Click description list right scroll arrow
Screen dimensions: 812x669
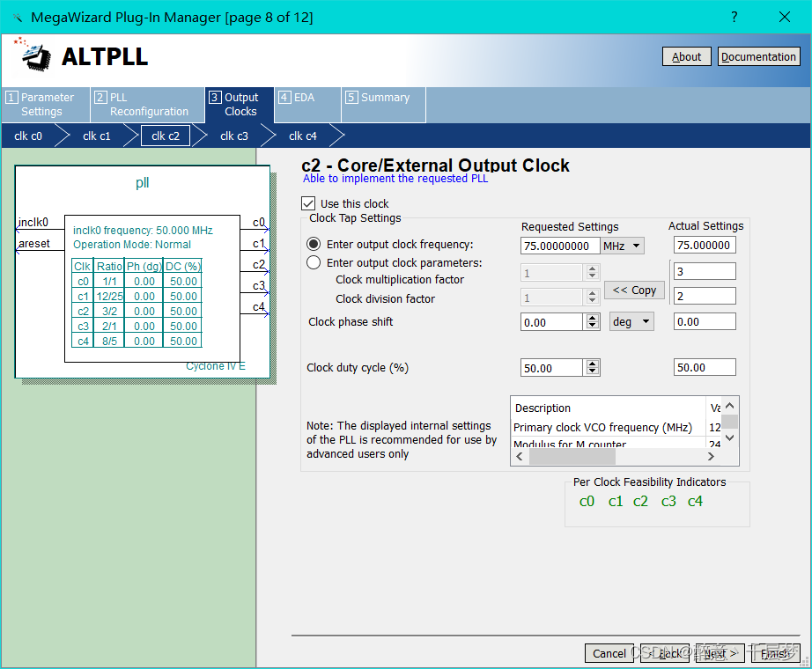[712, 456]
